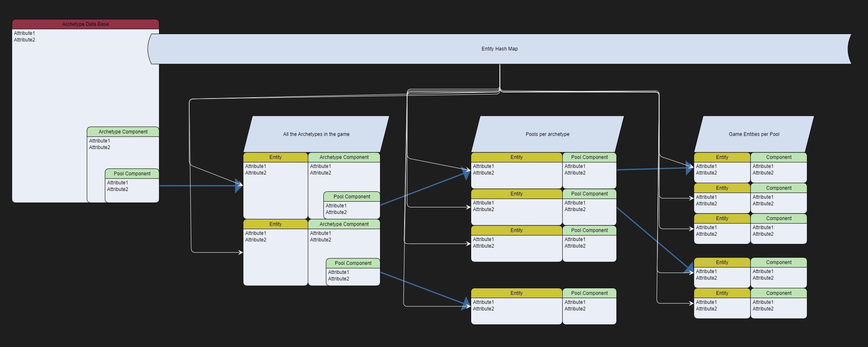Select first Component header under 'Game Entities per Pool'
The image size is (868, 347).
[779, 157]
